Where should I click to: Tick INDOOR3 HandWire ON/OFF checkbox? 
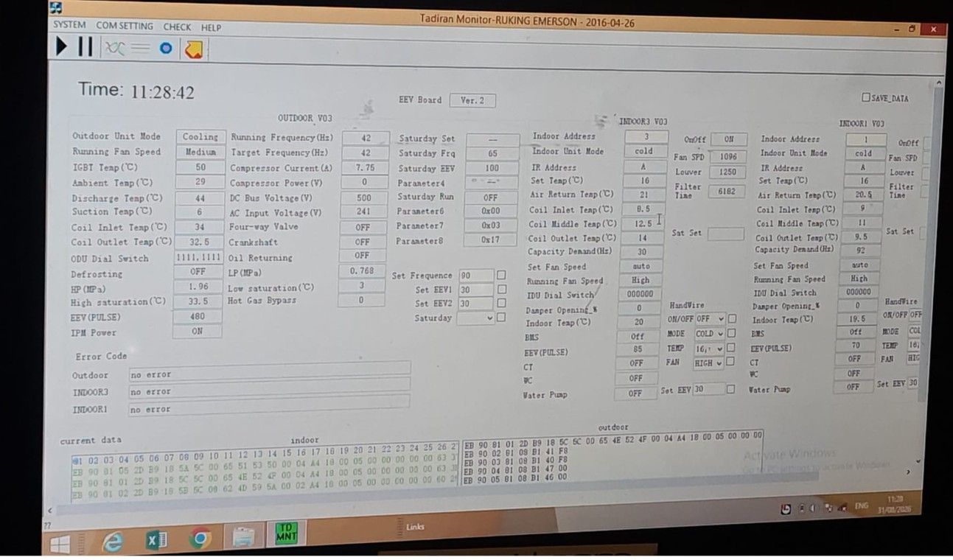pos(732,319)
